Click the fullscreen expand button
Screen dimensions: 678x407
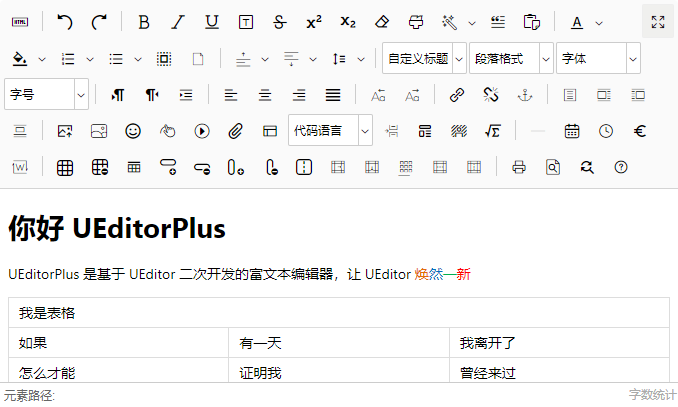point(657,22)
